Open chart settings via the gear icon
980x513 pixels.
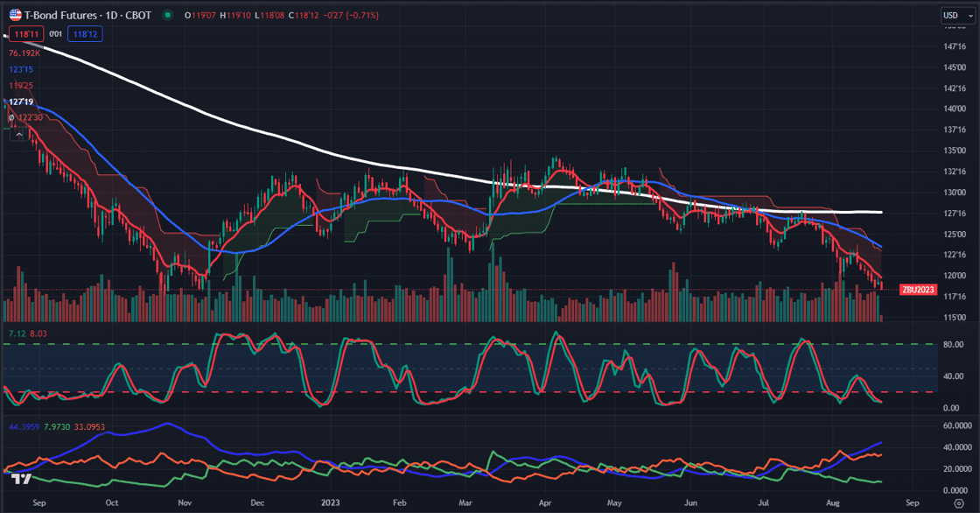click(959, 503)
